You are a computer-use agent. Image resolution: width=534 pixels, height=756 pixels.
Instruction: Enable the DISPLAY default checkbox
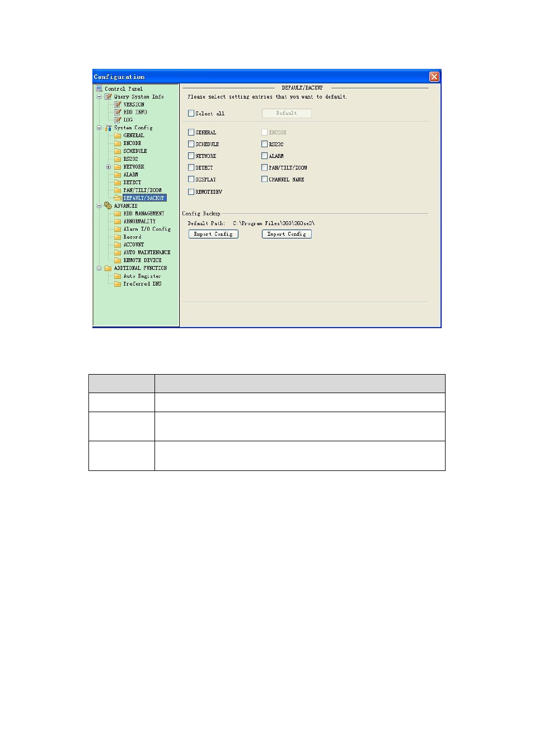pos(191,179)
